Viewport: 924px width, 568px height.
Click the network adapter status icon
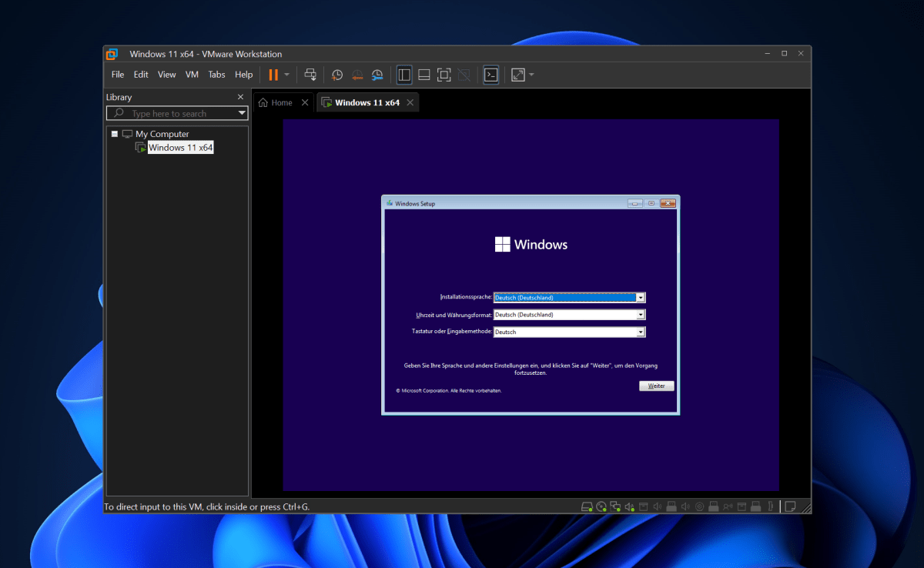click(x=616, y=506)
